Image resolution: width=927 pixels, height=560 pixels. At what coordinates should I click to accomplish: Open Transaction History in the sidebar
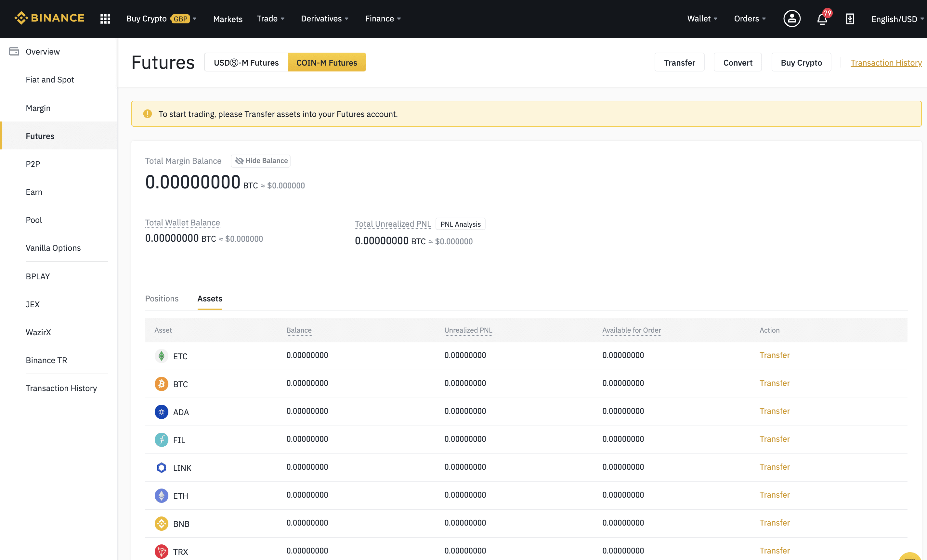tap(61, 388)
